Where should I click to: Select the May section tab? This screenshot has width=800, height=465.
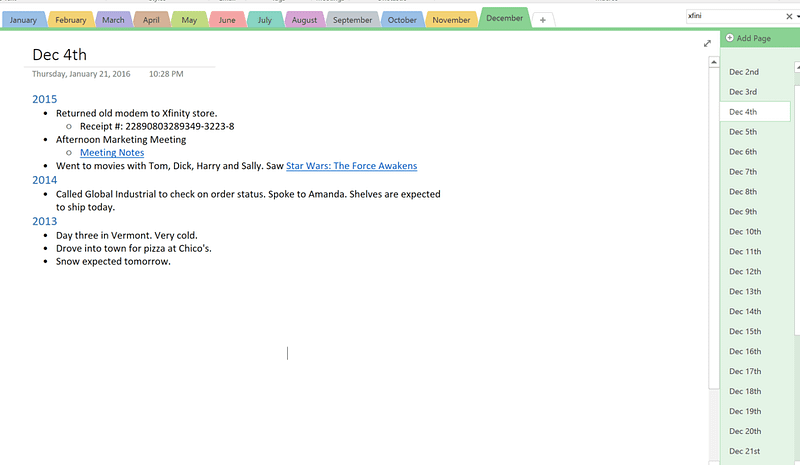(189, 20)
